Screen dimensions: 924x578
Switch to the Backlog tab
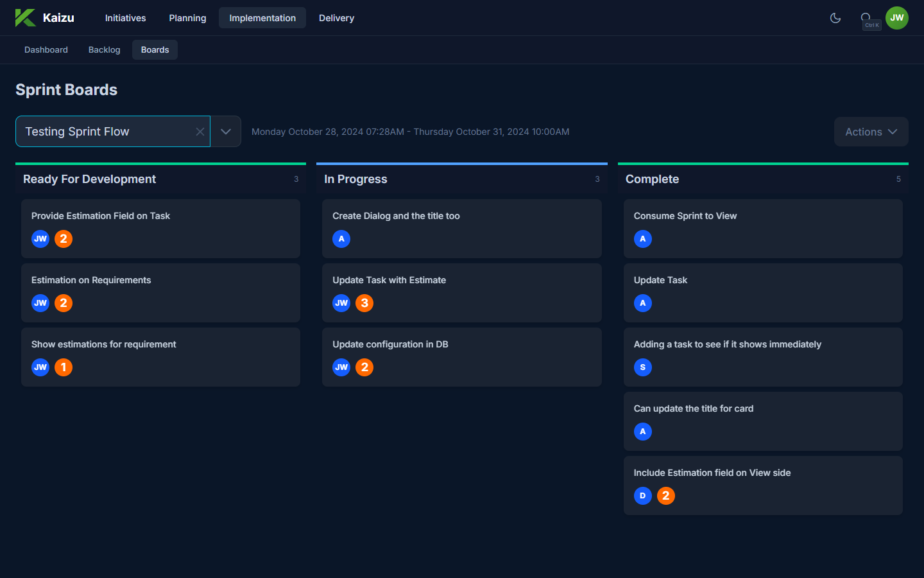click(104, 50)
